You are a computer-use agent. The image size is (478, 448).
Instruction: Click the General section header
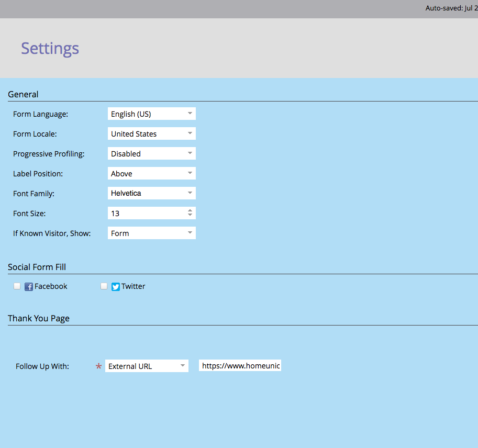pyautogui.click(x=23, y=94)
